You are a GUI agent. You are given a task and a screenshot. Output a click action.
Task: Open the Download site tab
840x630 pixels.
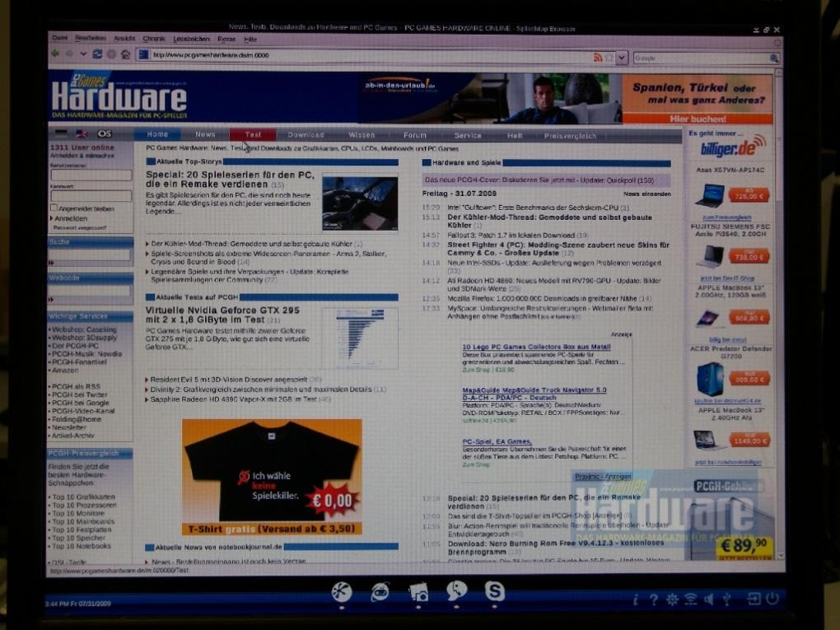click(306, 135)
